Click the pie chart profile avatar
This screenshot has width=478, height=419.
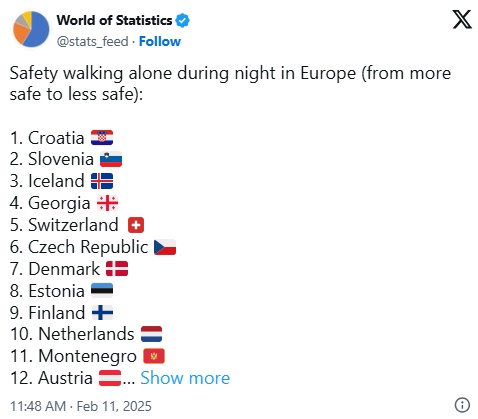(31, 29)
